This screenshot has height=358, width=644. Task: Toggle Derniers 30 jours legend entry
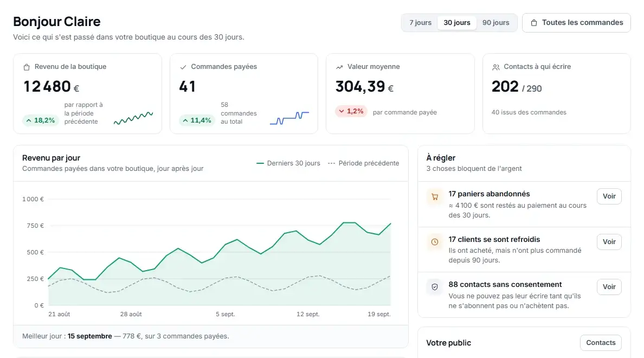[x=288, y=163]
